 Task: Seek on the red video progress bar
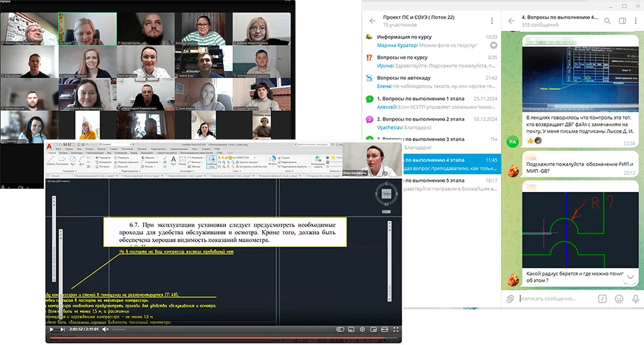coord(223,338)
